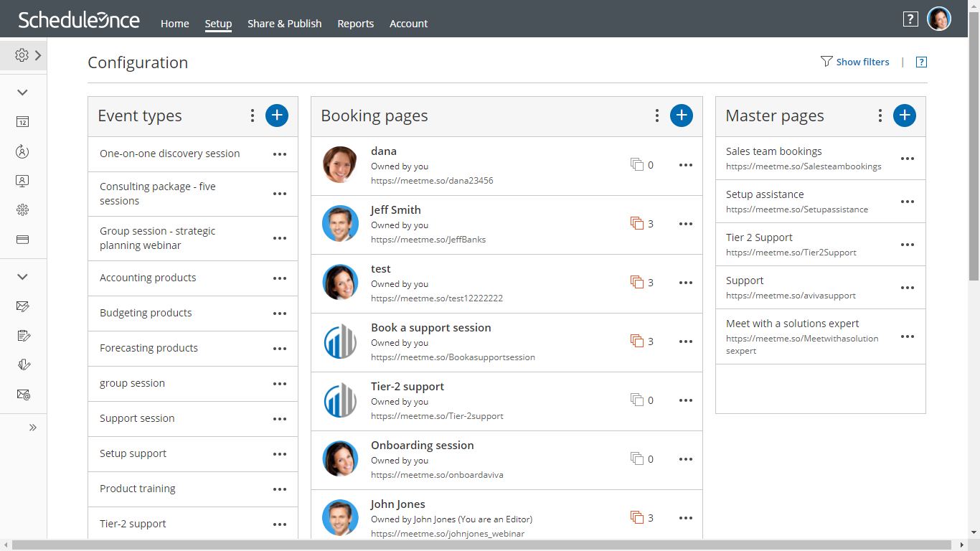Add a new event type

click(x=277, y=116)
